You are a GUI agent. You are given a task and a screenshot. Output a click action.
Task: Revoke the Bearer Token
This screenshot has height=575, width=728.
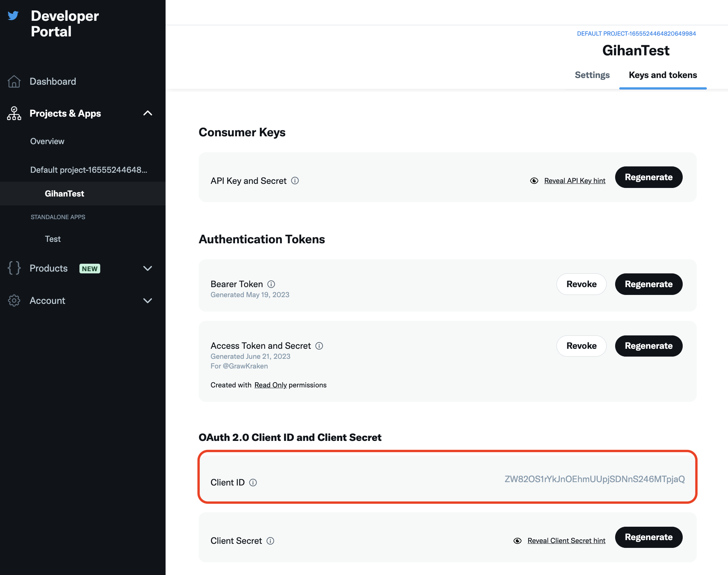pos(581,284)
